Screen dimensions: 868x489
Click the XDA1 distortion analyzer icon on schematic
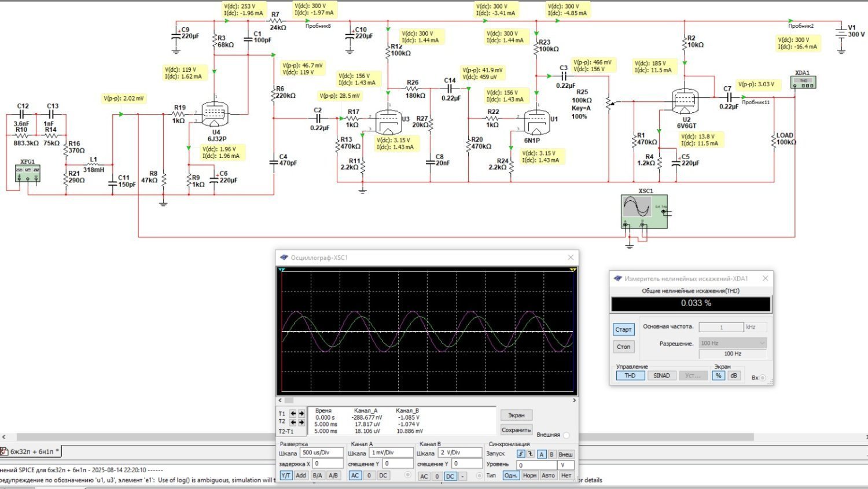804,82
